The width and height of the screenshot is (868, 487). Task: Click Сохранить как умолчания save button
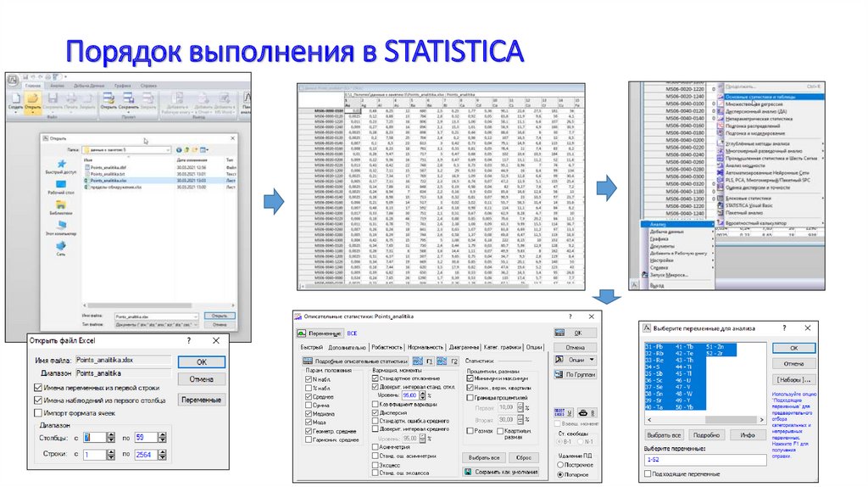click(x=502, y=472)
